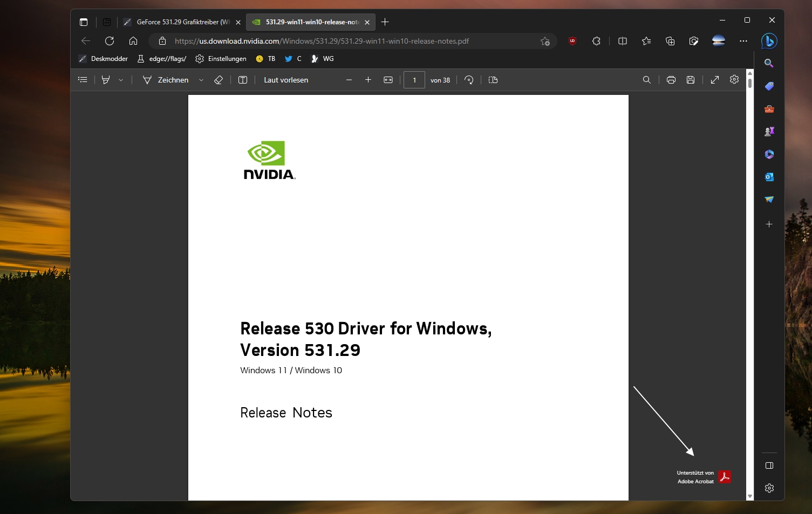The image size is (812, 514).
Task: Open Outlook sidebar icon
Action: 769,177
